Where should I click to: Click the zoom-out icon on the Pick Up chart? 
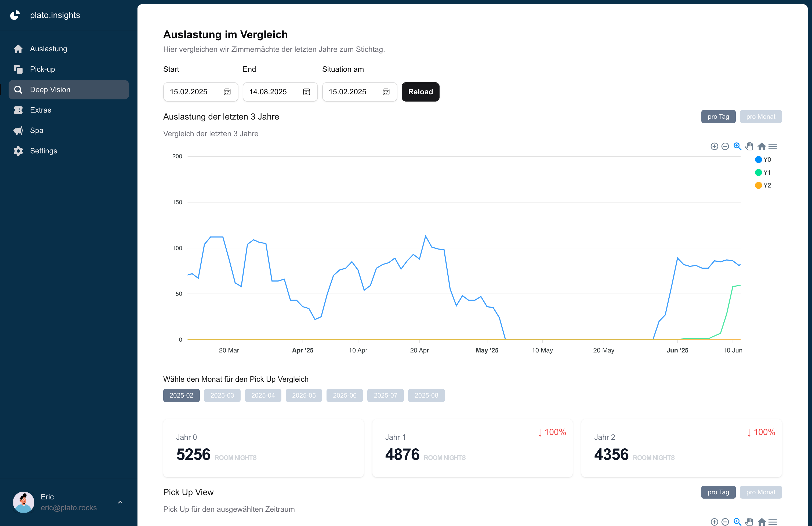[725, 521]
